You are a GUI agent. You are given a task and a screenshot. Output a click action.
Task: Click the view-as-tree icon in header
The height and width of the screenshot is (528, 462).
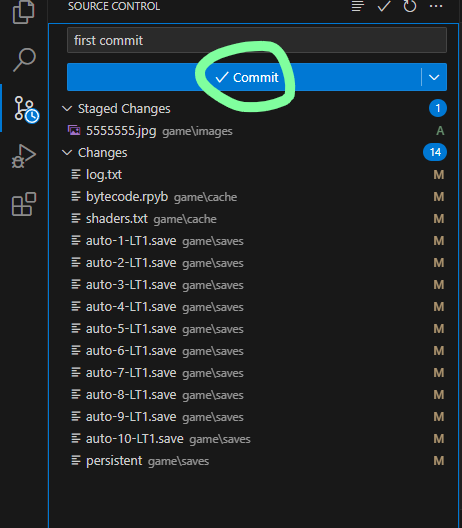coord(358,6)
